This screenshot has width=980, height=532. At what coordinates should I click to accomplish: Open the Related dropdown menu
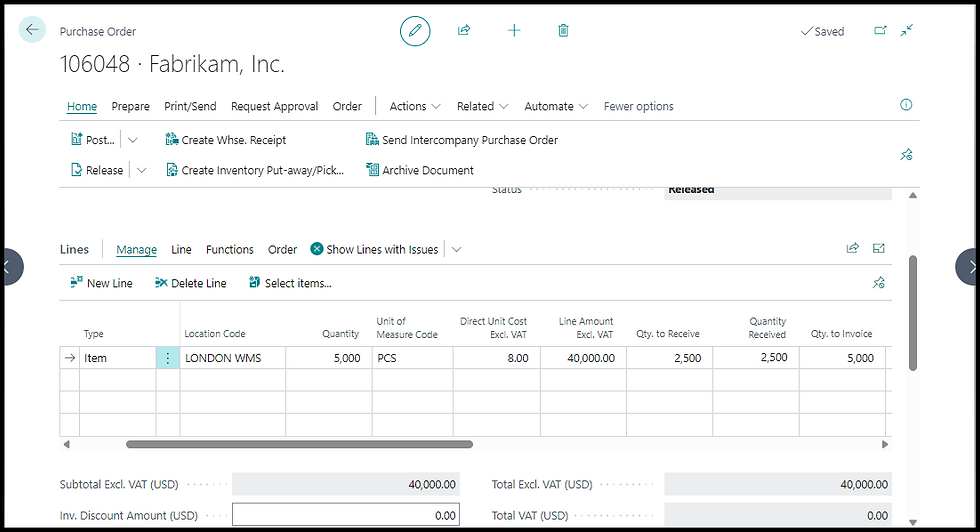pos(482,106)
